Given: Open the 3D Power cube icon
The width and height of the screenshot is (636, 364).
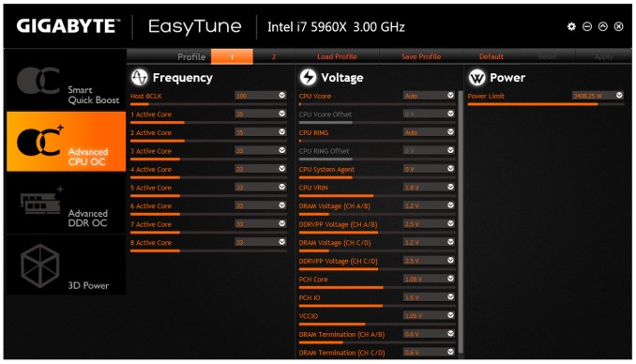Looking at the screenshot, I should click(x=39, y=265).
